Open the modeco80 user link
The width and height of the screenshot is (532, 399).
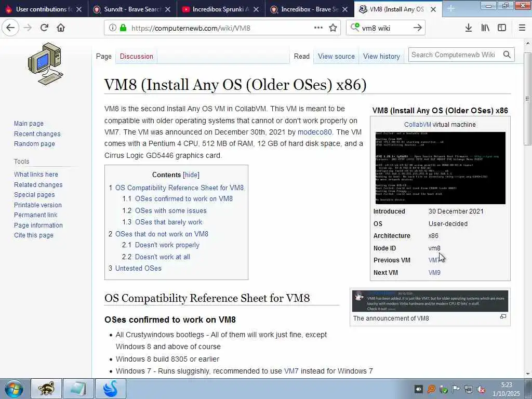tap(314, 132)
